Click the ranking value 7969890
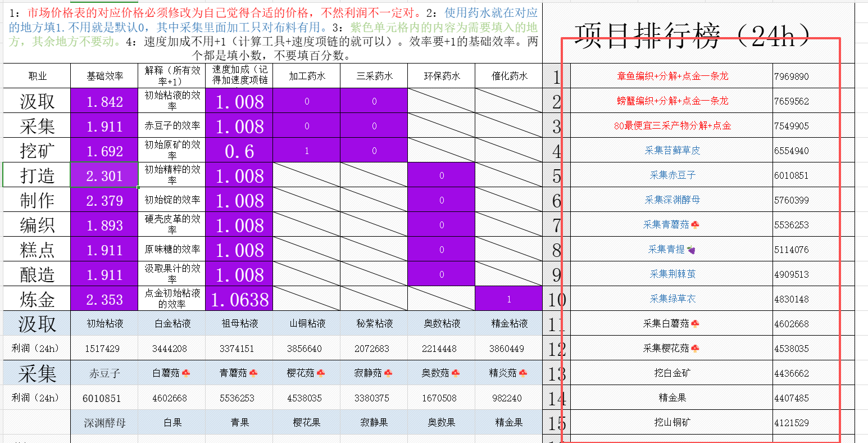Viewport: 868px width, 443px height. pos(792,76)
